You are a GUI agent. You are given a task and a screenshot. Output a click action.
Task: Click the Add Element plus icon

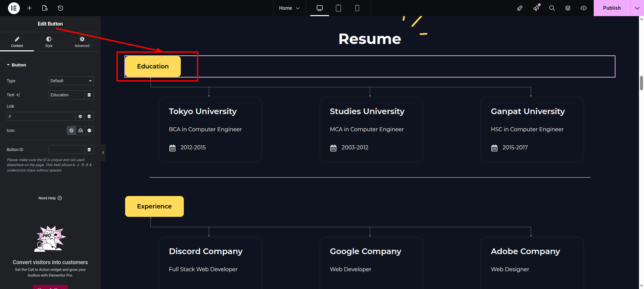30,8
